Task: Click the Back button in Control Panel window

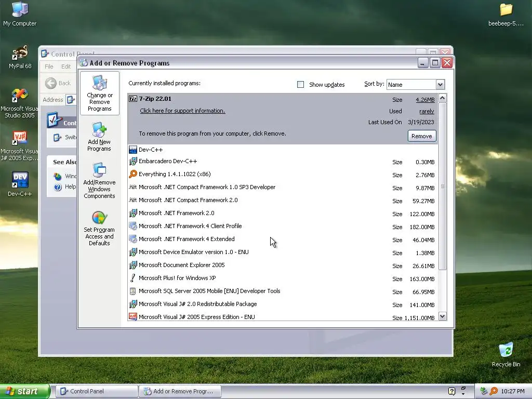Action: tap(58, 83)
